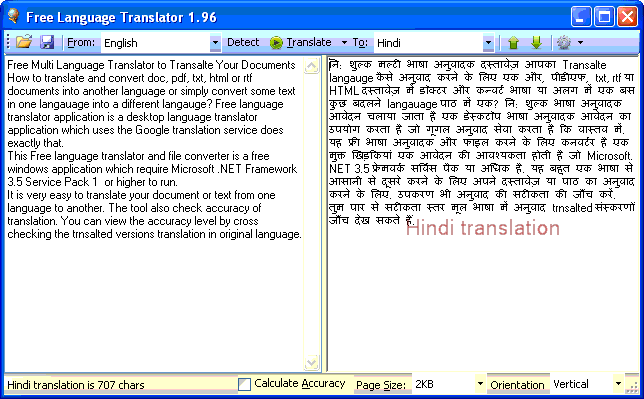The height and width of the screenshot is (399, 644).
Task: Enable the Calculate Accuracy checkbox
Action: coord(244,384)
